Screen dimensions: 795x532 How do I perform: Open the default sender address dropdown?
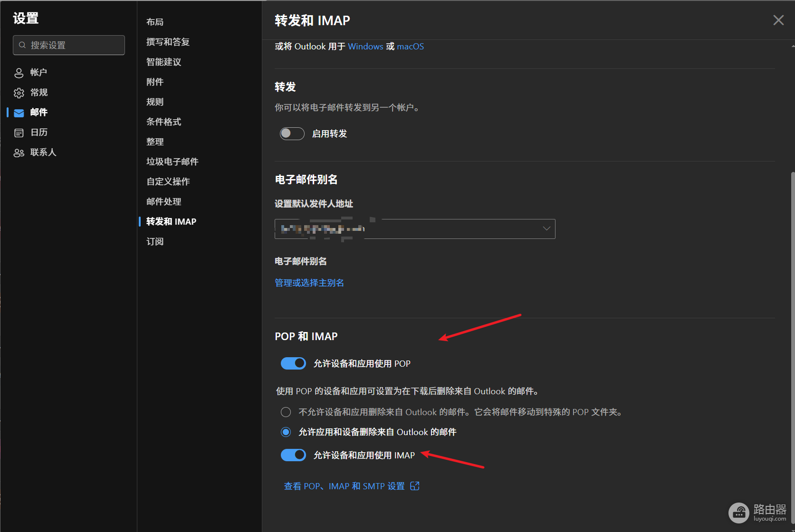click(x=415, y=229)
